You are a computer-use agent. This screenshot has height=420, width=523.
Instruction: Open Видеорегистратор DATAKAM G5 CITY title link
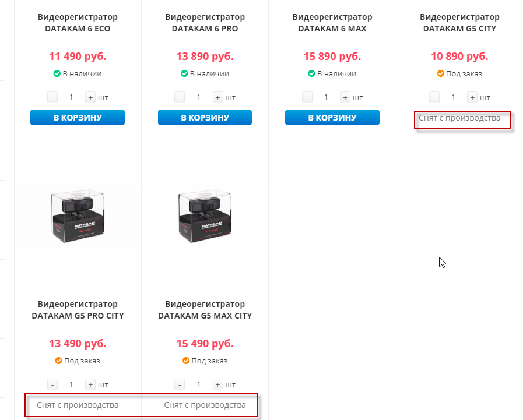[459, 23]
